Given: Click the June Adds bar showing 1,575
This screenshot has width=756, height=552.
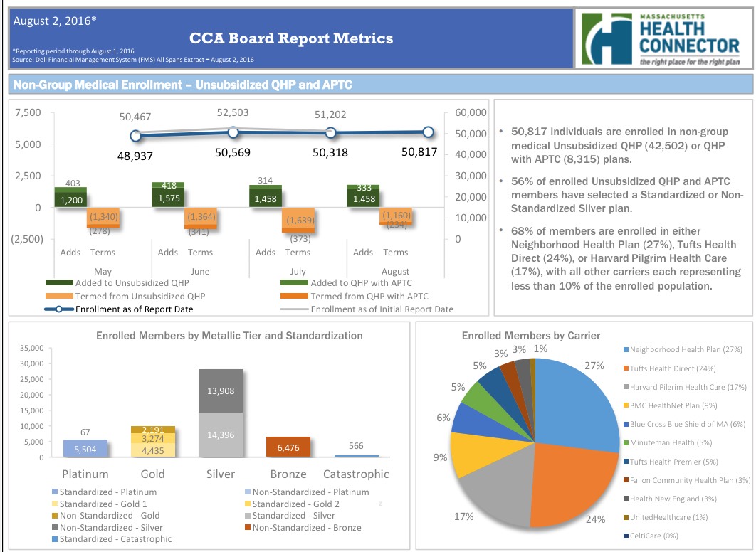Looking at the screenshot, I should tap(168, 198).
